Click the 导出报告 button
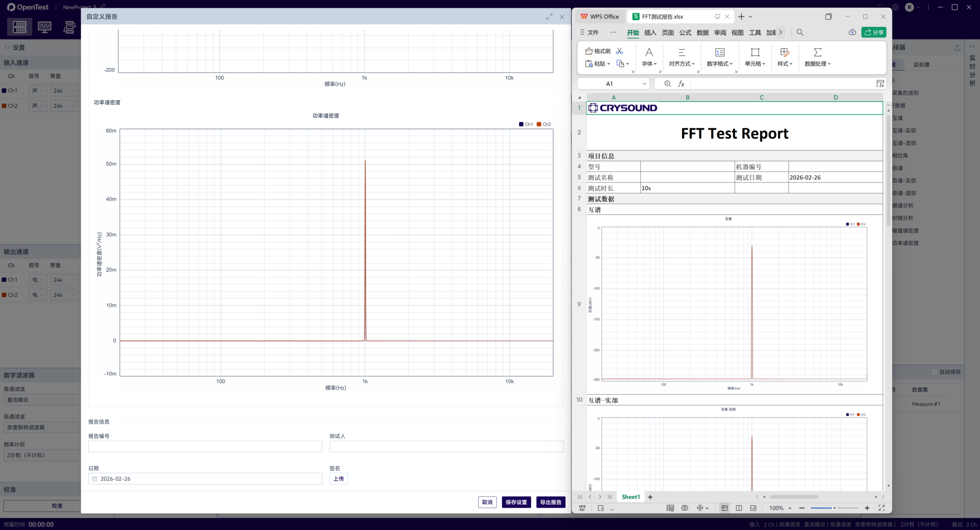This screenshot has height=530, width=980. pos(550,502)
